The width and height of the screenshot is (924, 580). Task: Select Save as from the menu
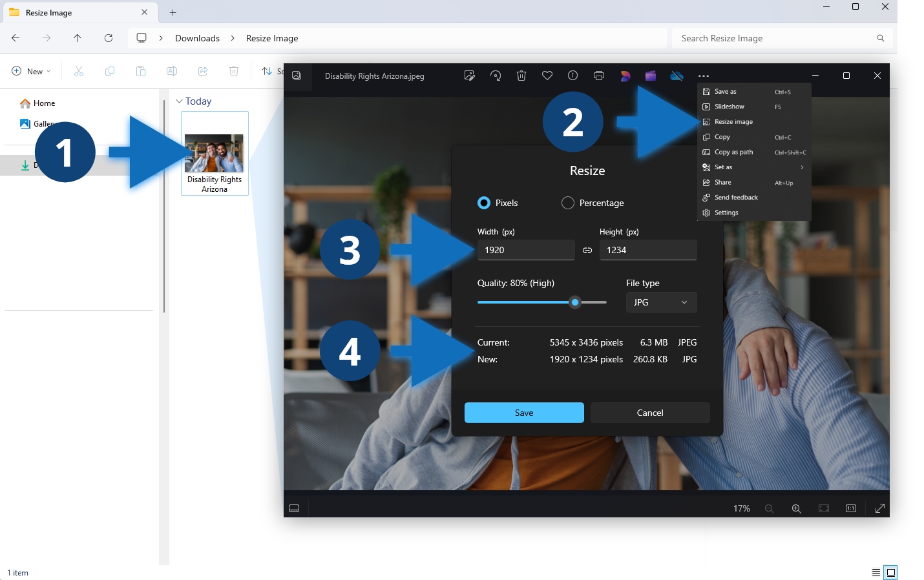(x=725, y=92)
